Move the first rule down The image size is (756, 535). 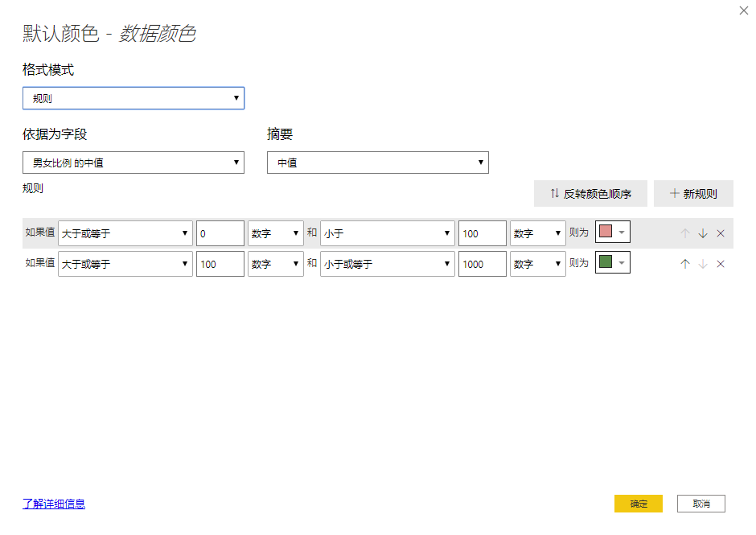[x=703, y=233]
